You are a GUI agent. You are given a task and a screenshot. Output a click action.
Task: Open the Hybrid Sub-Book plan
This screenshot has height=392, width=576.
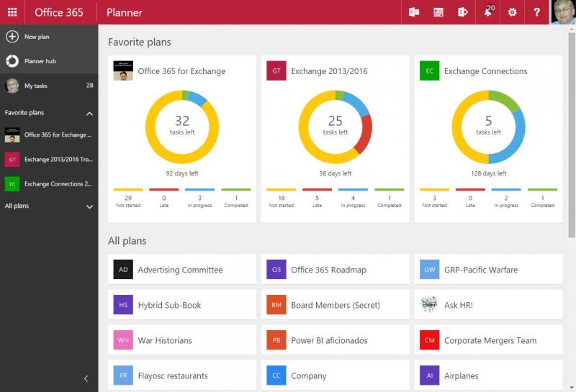pyautogui.click(x=182, y=305)
